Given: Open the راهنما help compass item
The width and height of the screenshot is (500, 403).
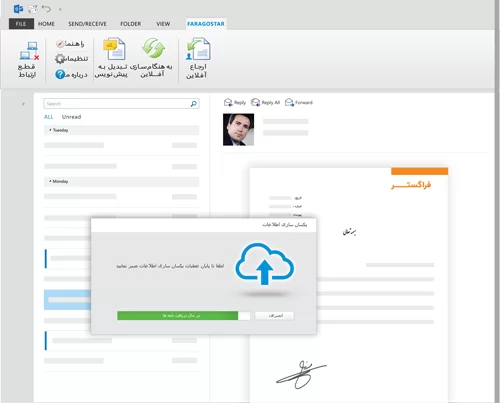Looking at the screenshot, I should click(70, 44).
